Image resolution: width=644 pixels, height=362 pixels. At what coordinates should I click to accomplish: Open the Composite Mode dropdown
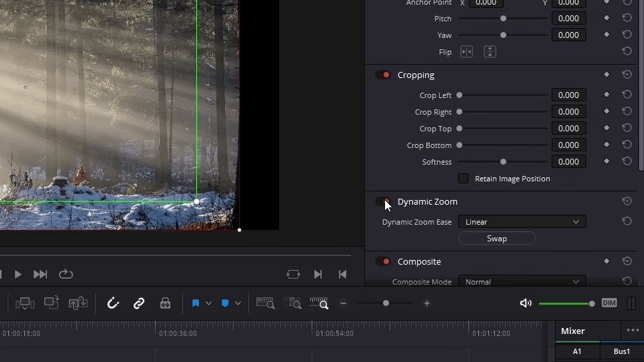(522, 282)
